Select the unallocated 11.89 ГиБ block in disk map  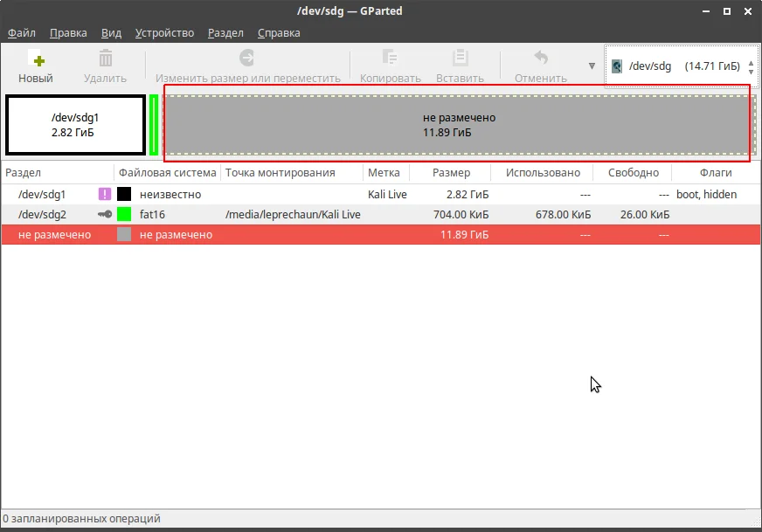pos(459,125)
